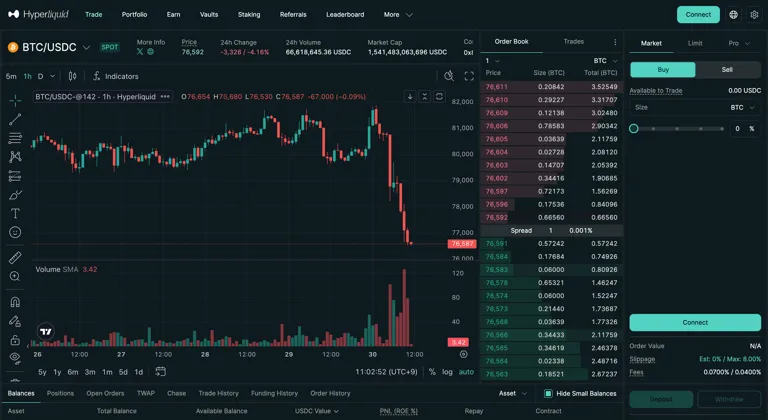The height and width of the screenshot is (420, 768).
Task: Select the trend line drawing tool
Action: [x=15, y=119]
